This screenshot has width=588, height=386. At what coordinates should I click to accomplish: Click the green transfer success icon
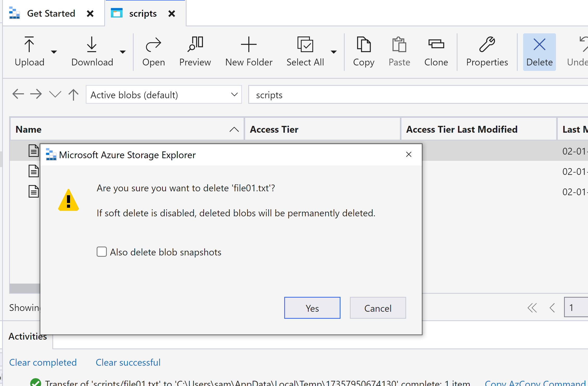pyautogui.click(x=36, y=382)
